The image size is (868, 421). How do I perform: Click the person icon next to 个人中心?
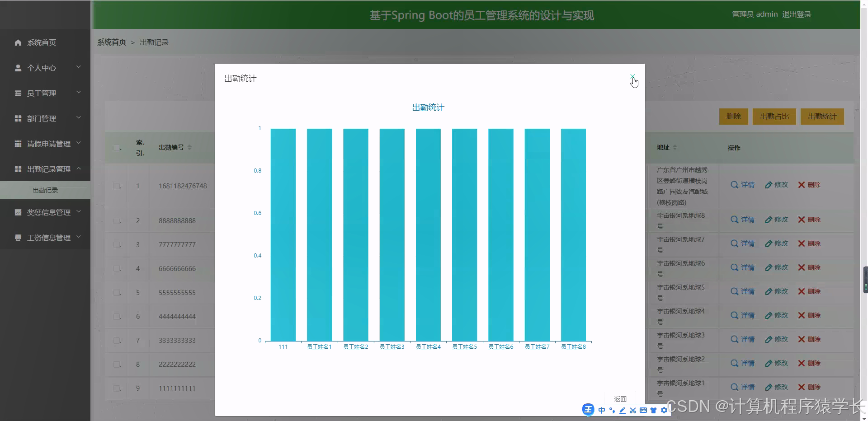18,68
